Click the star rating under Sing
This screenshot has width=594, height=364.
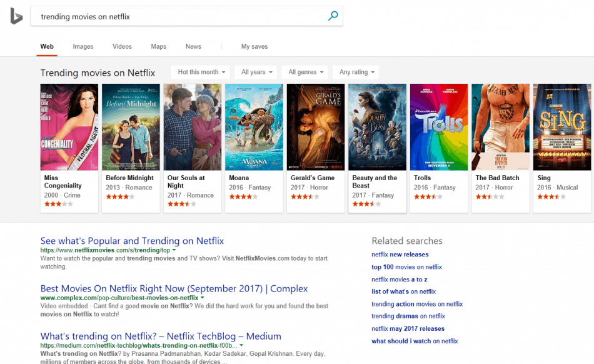(x=551, y=196)
